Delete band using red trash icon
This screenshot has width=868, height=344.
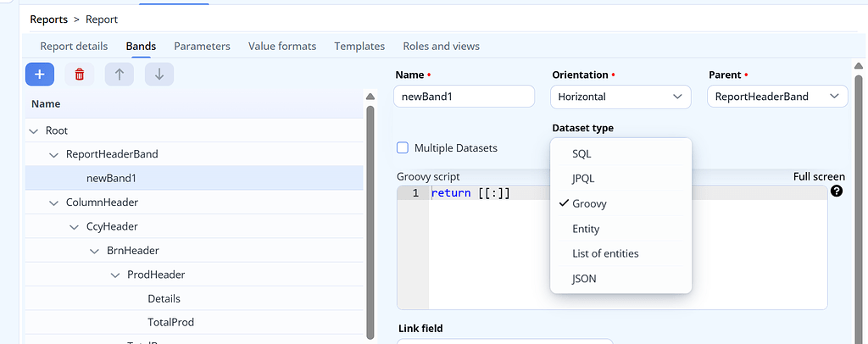tap(80, 74)
